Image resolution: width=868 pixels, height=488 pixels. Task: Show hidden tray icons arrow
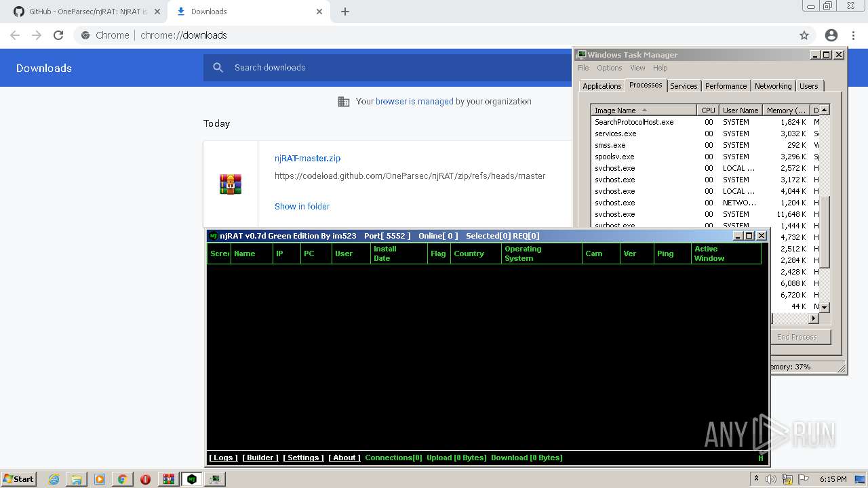click(x=756, y=479)
